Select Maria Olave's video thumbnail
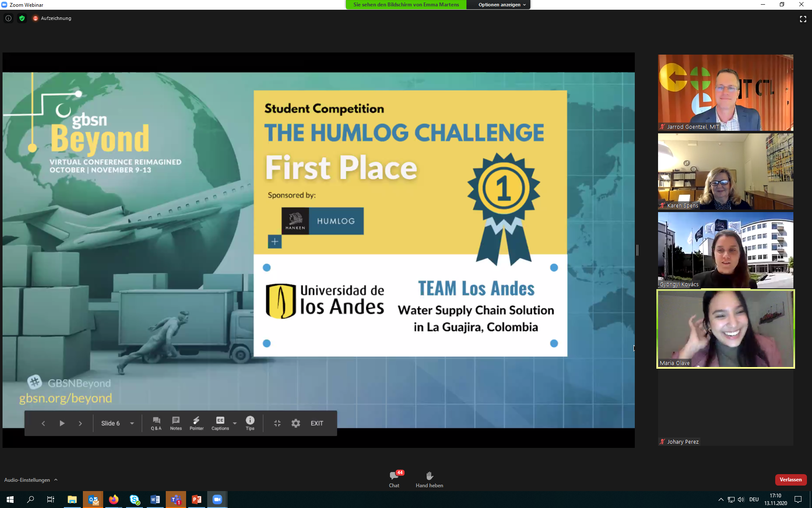 725,329
